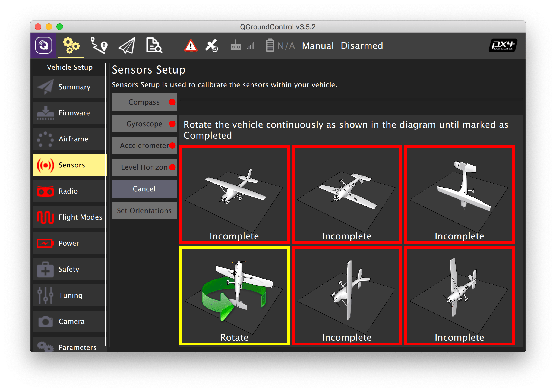The height and width of the screenshot is (392, 556).
Task: Click the Compass calibration button
Action: coord(144,102)
